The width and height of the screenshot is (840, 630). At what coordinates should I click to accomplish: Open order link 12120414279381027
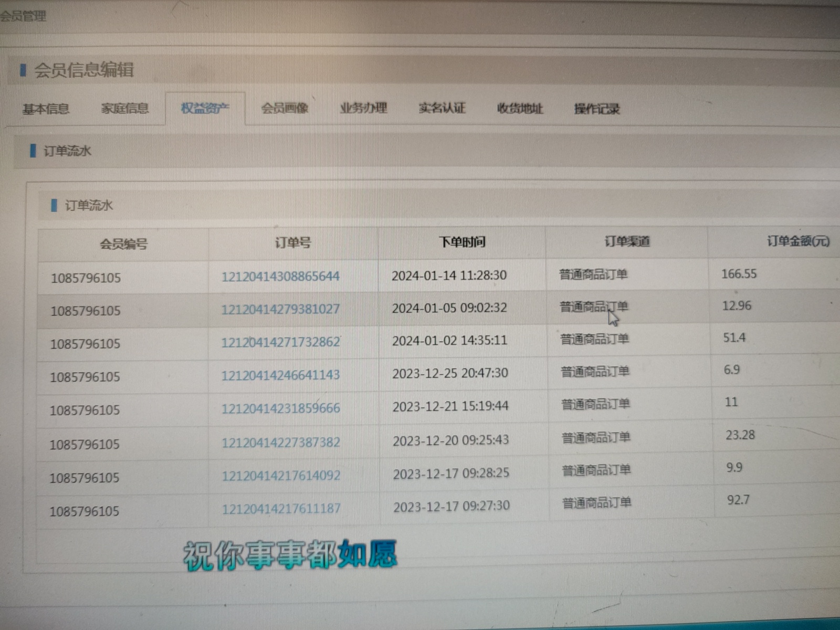tap(280, 309)
